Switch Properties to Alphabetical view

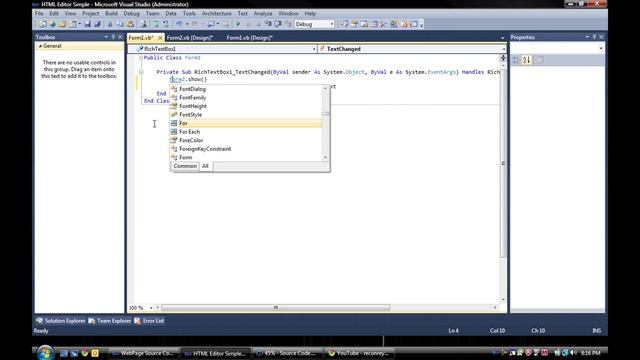coord(527,60)
